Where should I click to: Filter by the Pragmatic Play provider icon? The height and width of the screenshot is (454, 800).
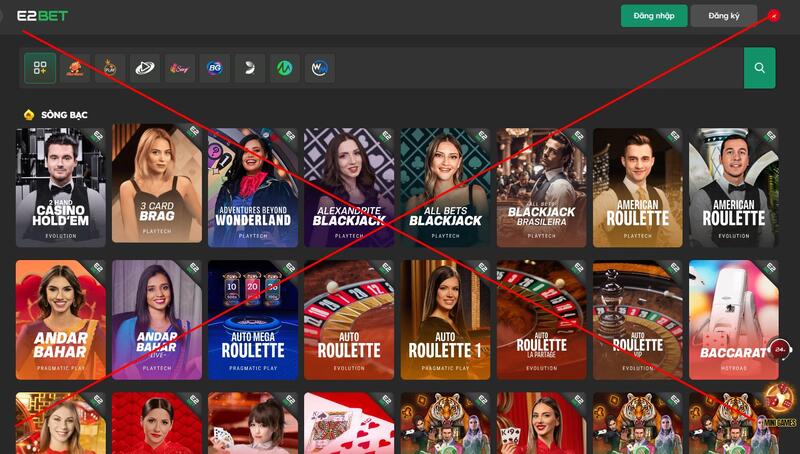click(110, 68)
